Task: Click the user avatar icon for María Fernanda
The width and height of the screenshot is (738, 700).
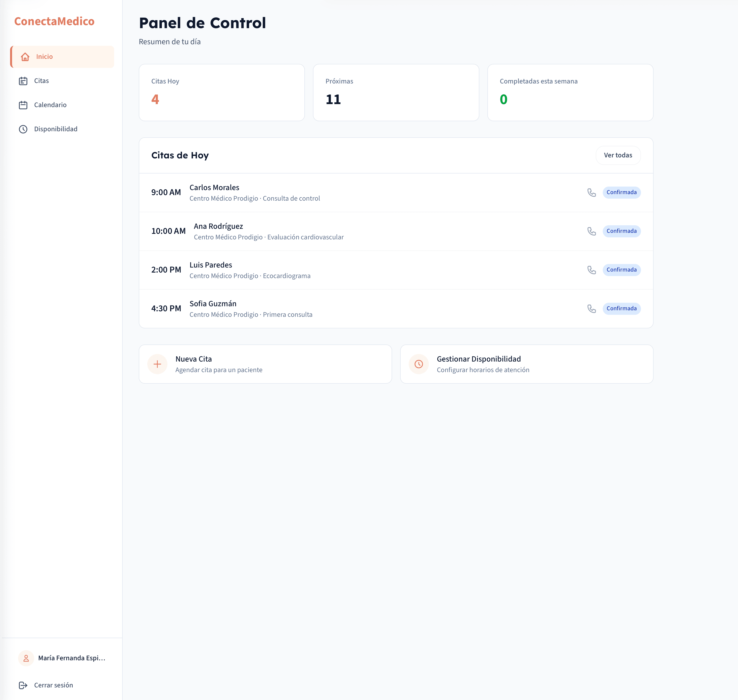Action: coord(26,658)
